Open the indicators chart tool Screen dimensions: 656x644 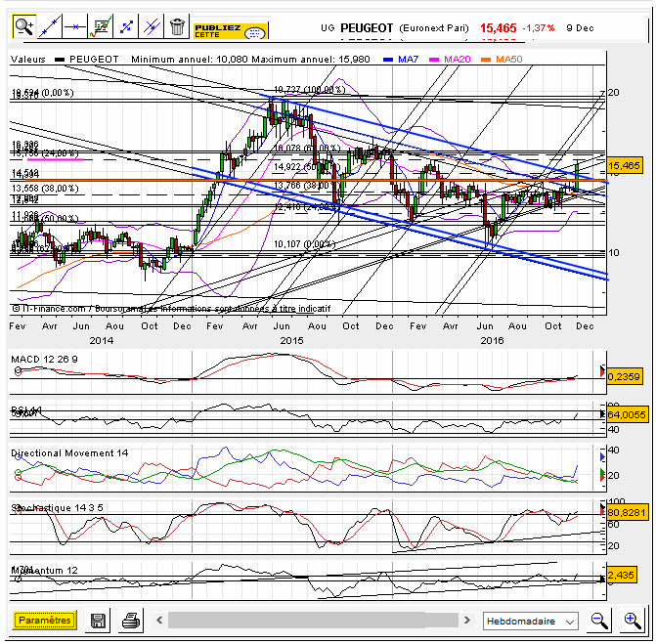click(x=101, y=26)
